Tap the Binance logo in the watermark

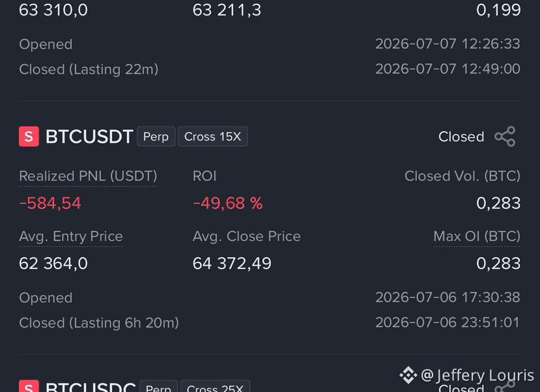point(408,375)
